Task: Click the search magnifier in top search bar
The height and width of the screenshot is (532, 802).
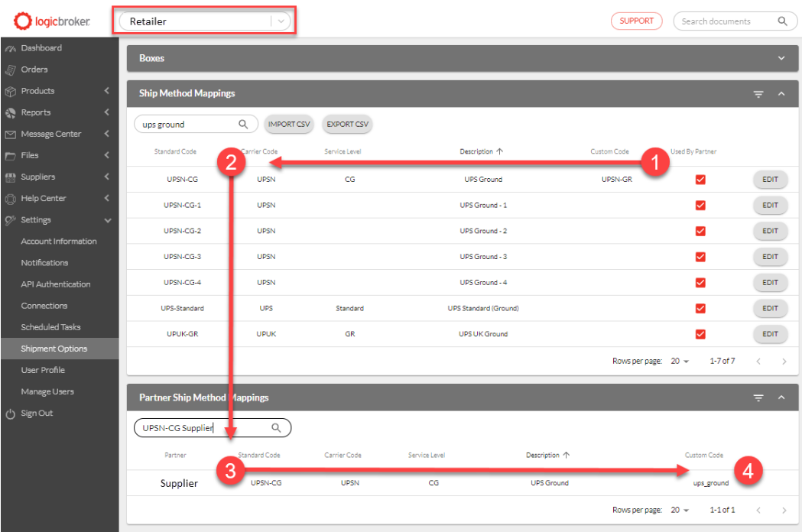Action: point(782,21)
